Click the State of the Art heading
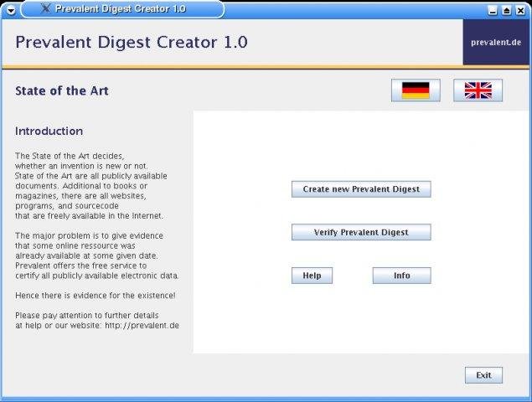This screenshot has width=532, height=402. [x=62, y=90]
